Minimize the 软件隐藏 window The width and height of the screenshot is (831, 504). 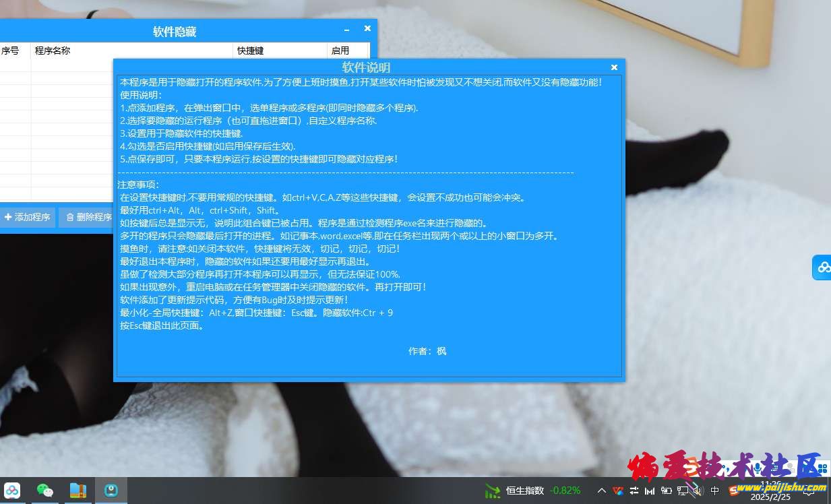coord(346,30)
